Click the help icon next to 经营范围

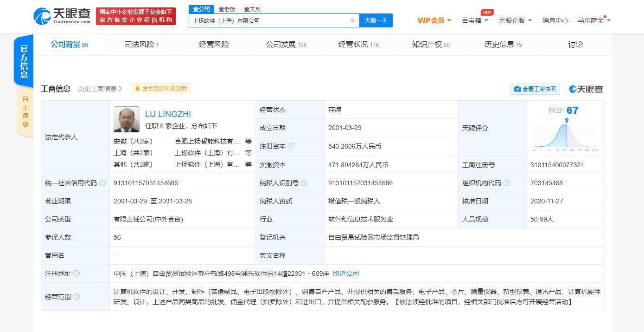(x=77, y=297)
